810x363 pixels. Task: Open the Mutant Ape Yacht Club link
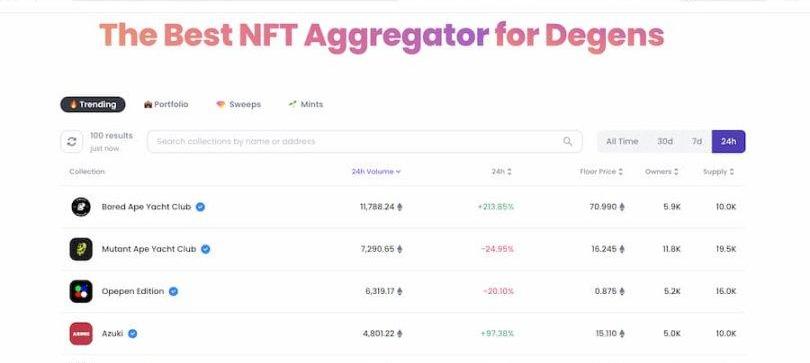point(149,249)
